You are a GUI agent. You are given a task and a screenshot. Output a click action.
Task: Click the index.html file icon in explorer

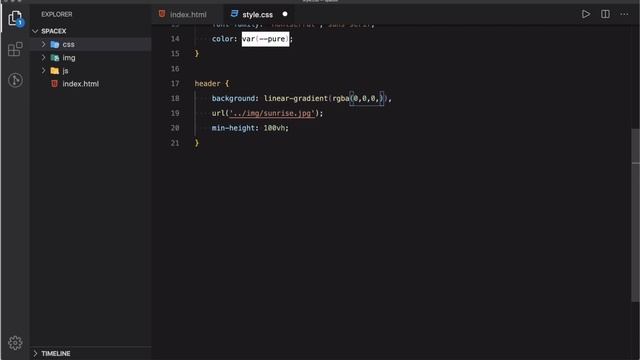54,84
